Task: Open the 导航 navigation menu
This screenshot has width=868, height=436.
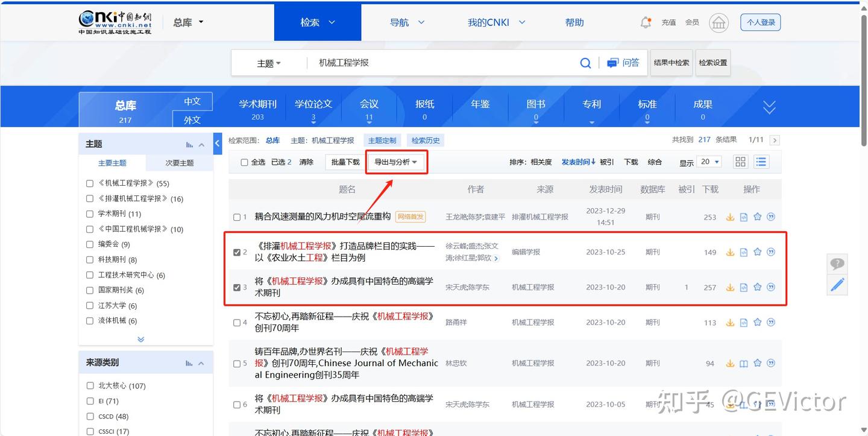Action: pos(407,22)
